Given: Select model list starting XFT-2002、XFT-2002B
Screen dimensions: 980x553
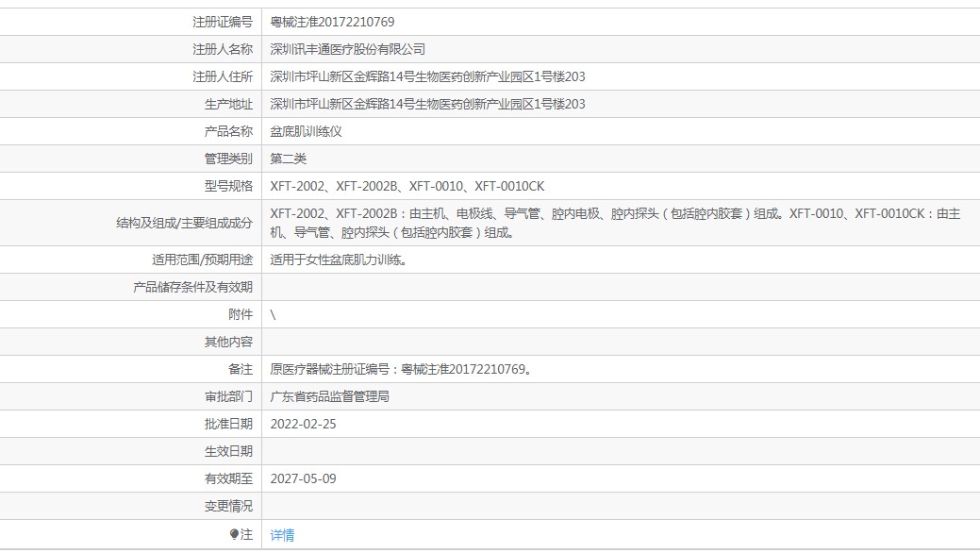Looking at the screenshot, I should [x=407, y=187].
